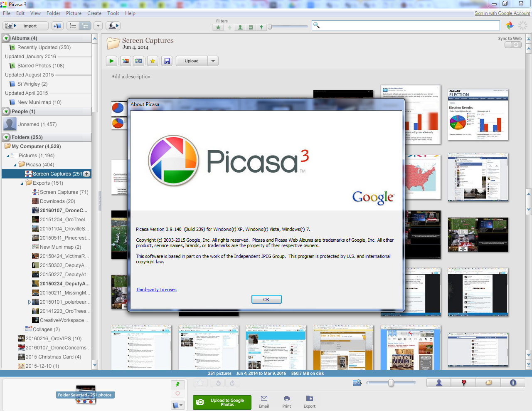Viewport: 532px width, 411px height.
Task: Click the green pin hold-selection icon
Action: click(x=178, y=384)
